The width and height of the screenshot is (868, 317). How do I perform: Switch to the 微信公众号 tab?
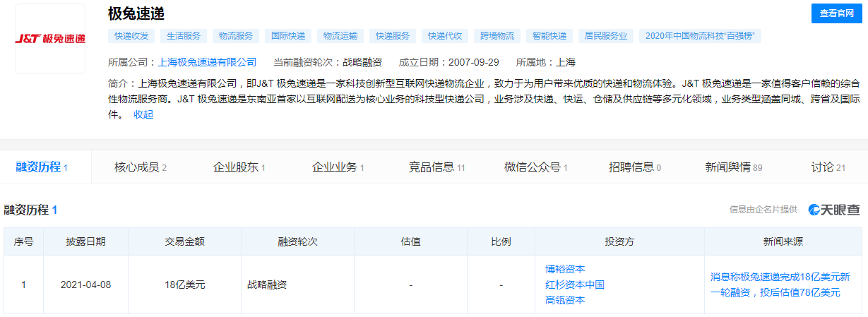tap(536, 167)
